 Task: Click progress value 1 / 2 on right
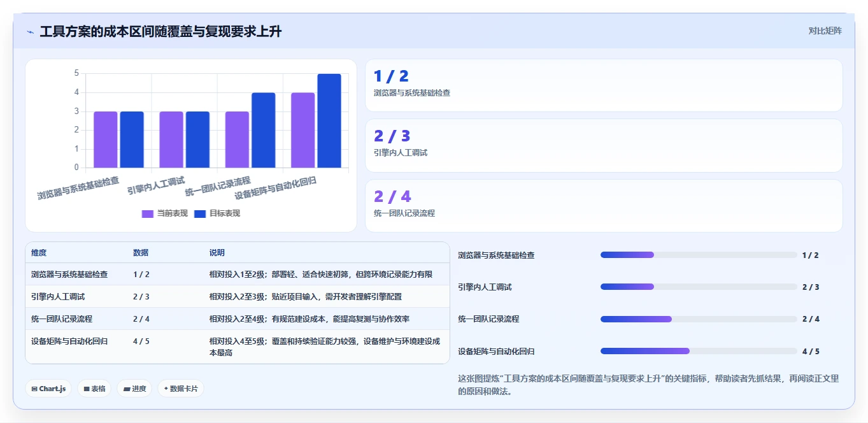tap(811, 255)
